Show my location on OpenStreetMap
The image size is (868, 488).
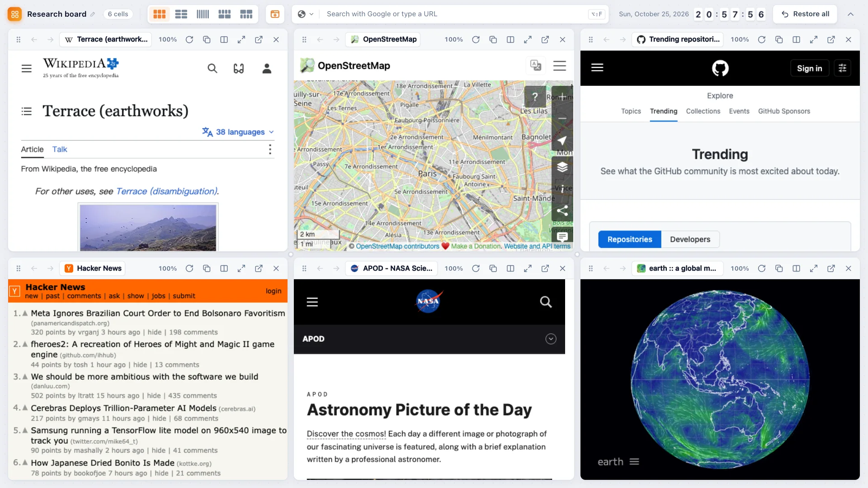(x=562, y=141)
